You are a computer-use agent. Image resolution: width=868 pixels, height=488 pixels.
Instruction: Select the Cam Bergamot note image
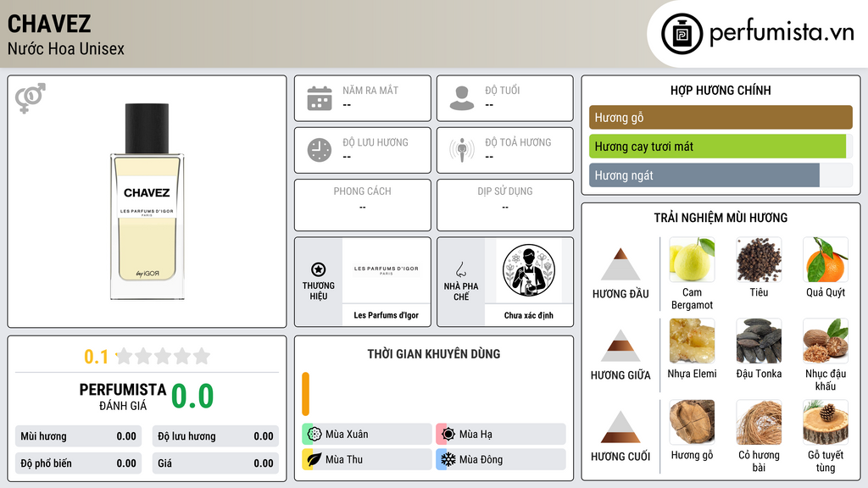coord(692,259)
